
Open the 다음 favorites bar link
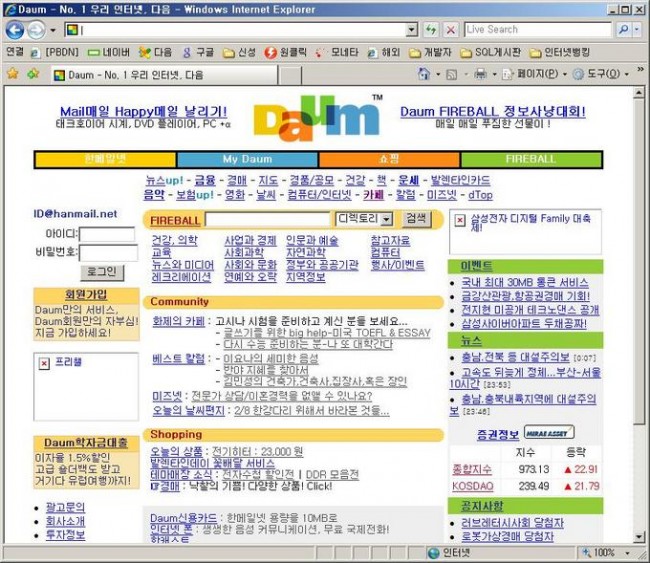pyautogui.click(x=155, y=52)
